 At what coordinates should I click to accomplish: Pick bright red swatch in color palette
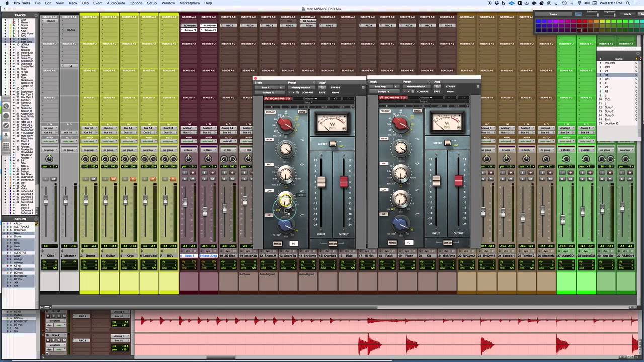point(584,21)
